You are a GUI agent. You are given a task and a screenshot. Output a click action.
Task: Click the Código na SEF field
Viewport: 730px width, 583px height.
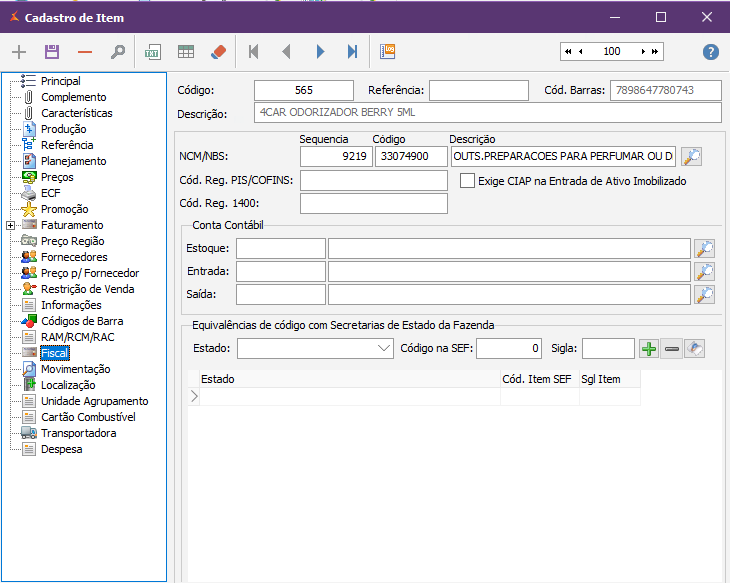[x=510, y=348]
